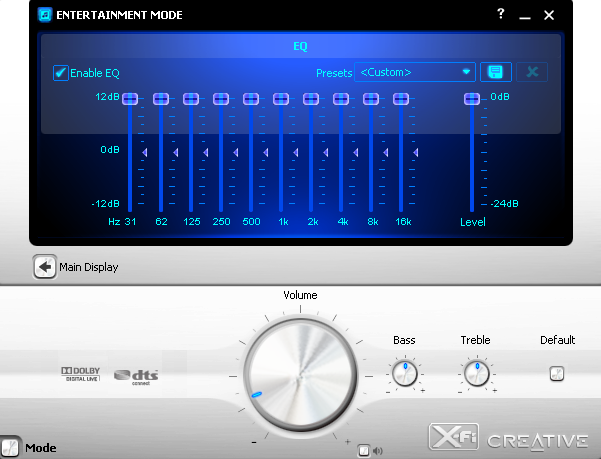Screen dimensions: 601x459
Task: Delete the preset with the X icon
Action: coord(532,72)
